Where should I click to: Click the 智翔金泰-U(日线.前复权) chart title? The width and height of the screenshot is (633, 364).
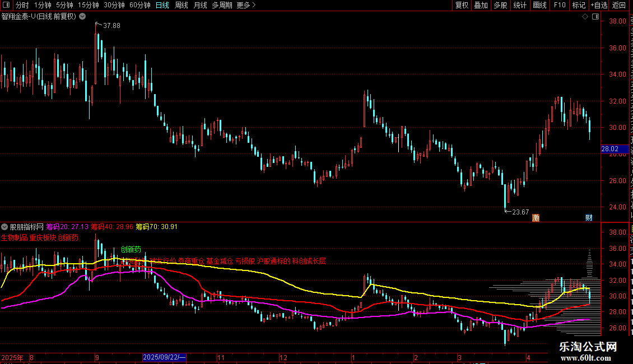pyautogui.click(x=39, y=17)
